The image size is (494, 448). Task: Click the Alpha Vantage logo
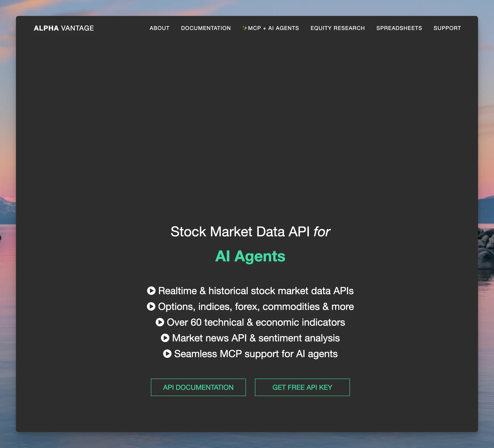pos(64,28)
